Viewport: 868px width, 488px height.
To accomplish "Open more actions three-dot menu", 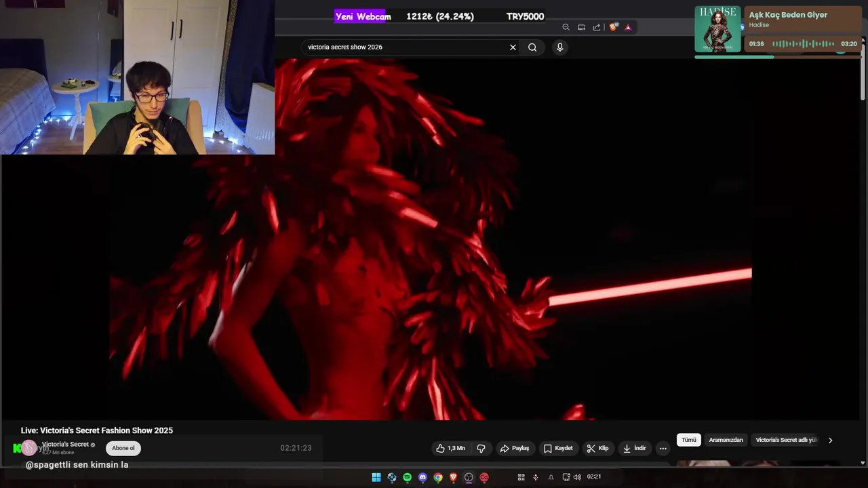I will point(663,448).
